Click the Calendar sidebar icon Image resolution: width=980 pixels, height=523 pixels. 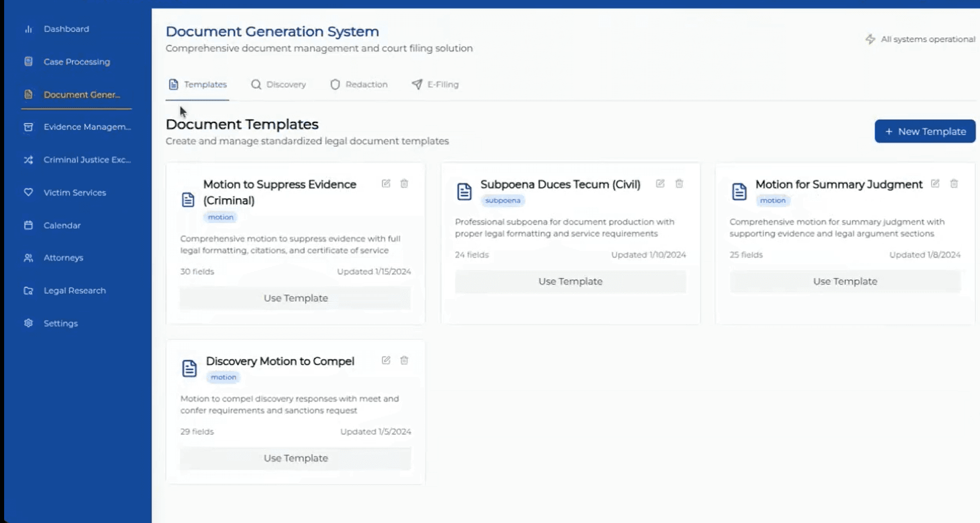click(28, 225)
